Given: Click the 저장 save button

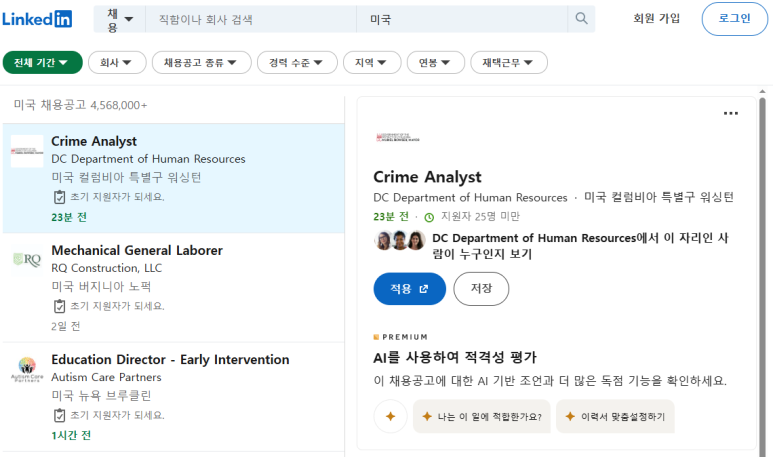Looking at the screenshot, I should [481, 289].
